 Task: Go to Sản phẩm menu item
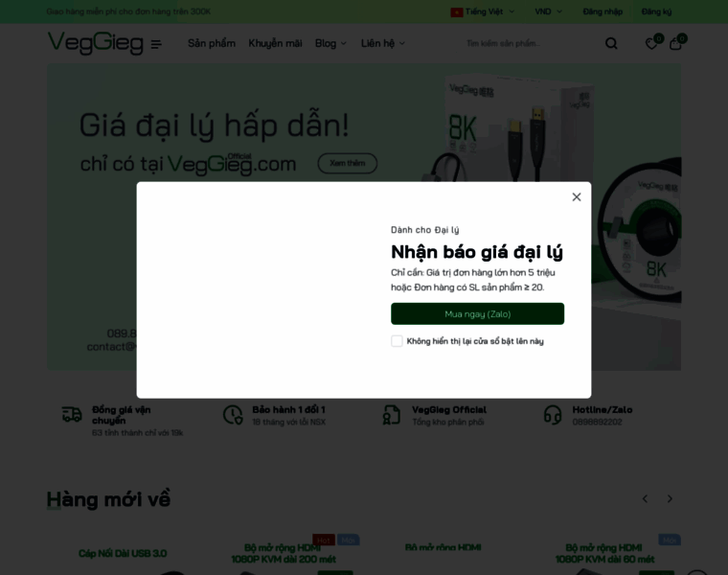click(x=212, y=43)
